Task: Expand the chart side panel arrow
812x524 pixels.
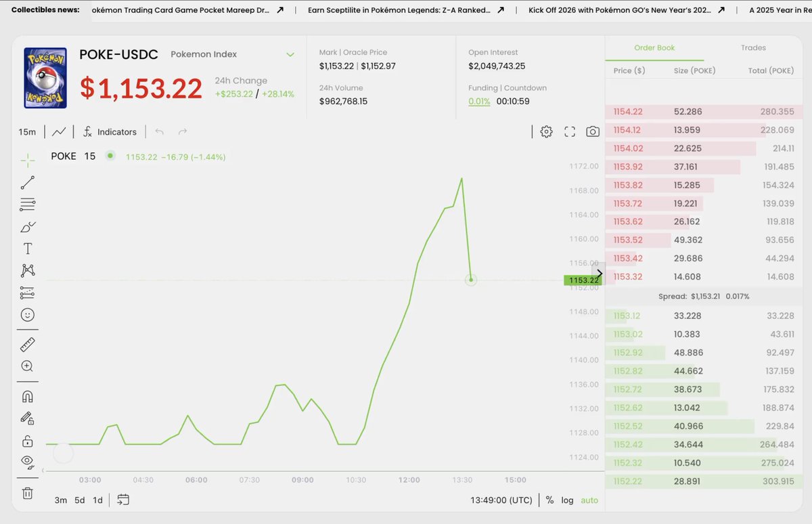Action: tap(599, 274)
